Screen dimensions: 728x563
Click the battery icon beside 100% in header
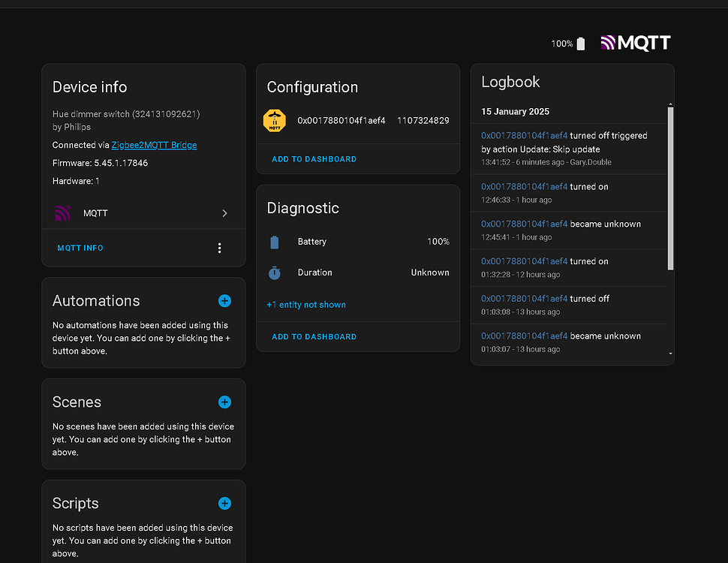tap(581, 44)
